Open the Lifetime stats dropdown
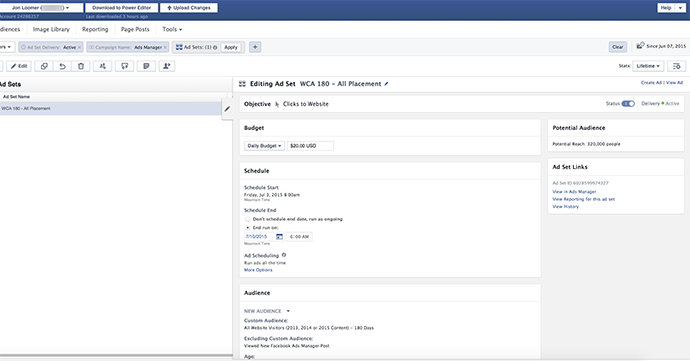This screenshot has height=361, width=690. tap(648, 66)
